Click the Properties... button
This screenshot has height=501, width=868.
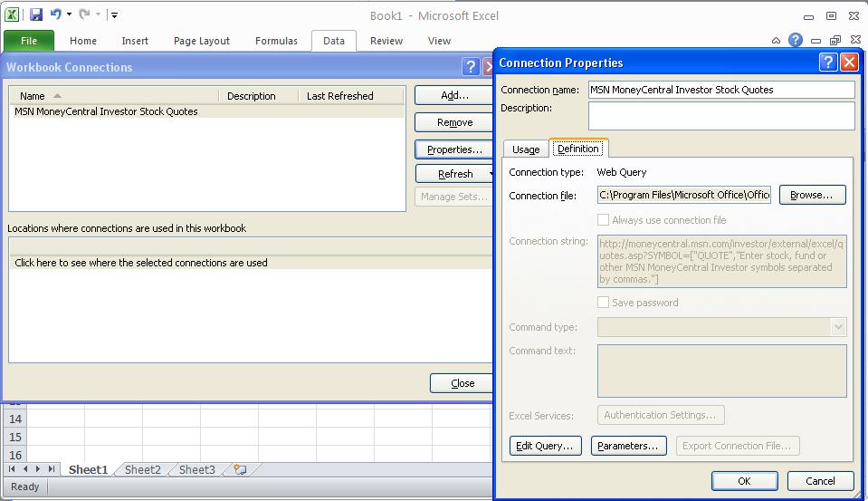454,149
